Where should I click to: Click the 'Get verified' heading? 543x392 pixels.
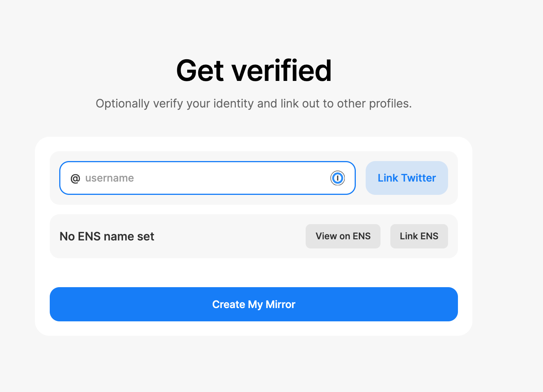point(254,71)
